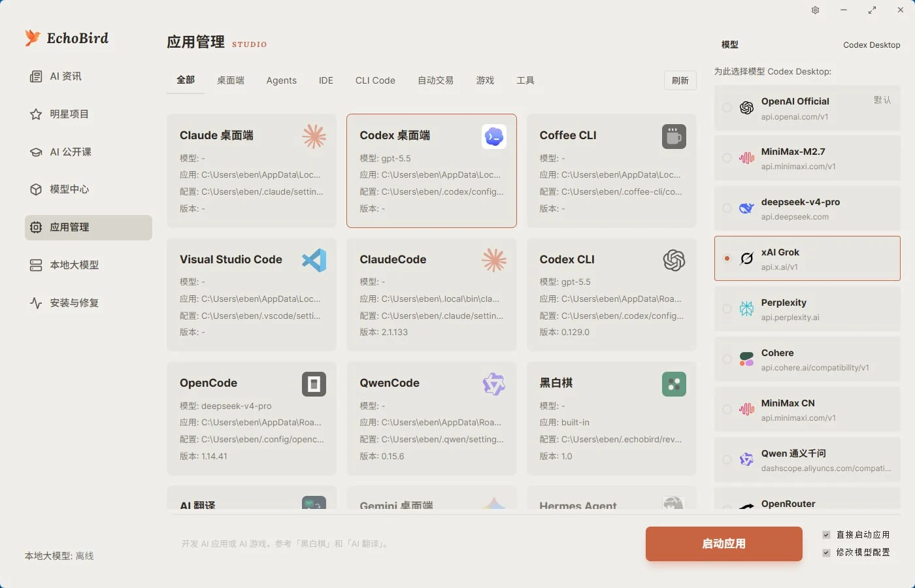Click the 模型 header in right panel
The height and width of the screenshot is (588, 915).
pyautogui.click(x=729, y=44)
